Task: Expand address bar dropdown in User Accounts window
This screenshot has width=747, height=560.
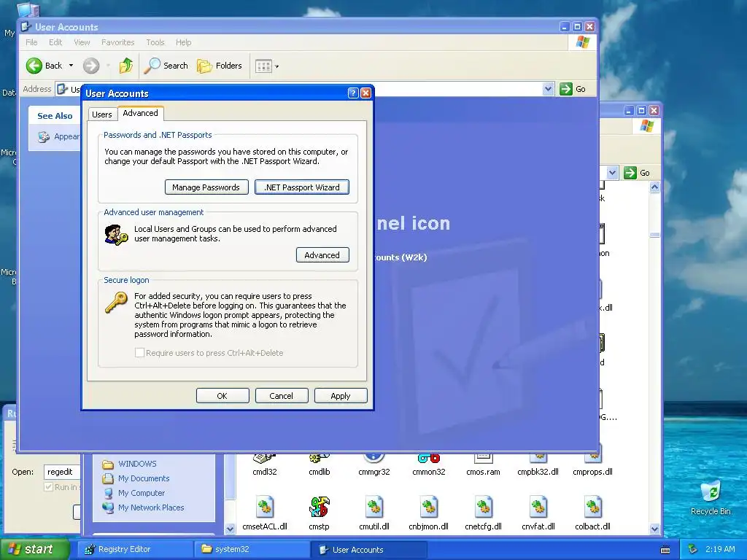Action: point(548,88)
